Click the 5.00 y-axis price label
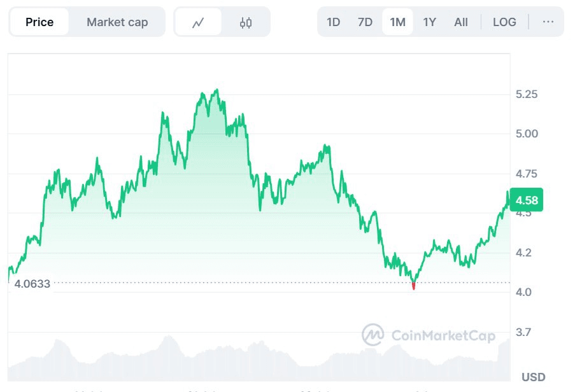This screenshot has height=392, width=575. pos(527,134)
